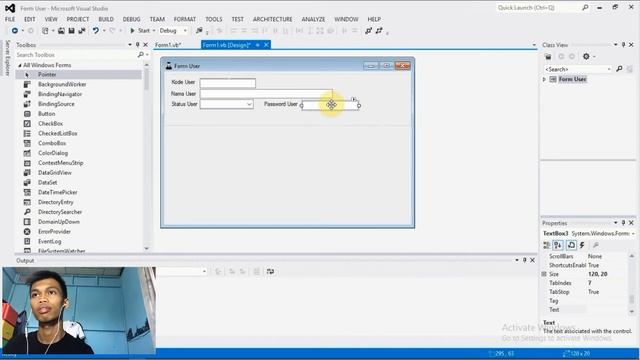Open the ARCHITECTURE menu
The image size is (640, 360).
pyautogui.click(x=272, y=19)
